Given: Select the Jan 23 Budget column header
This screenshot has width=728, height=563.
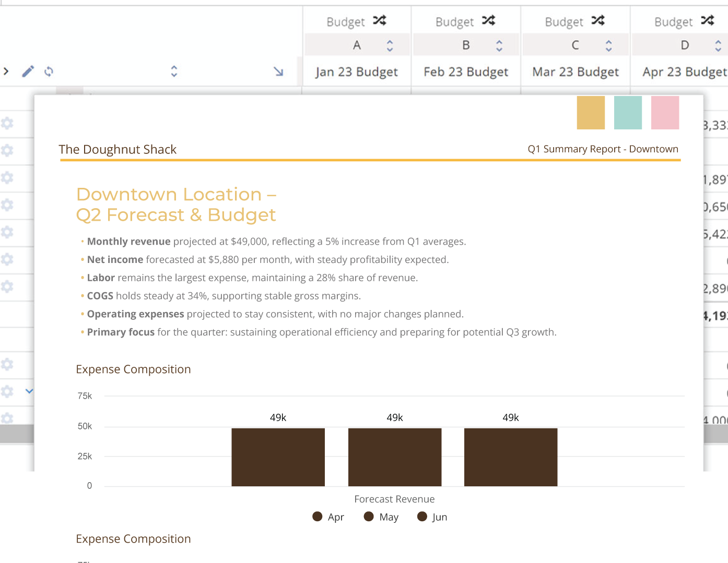Looking at the screenshot, I should pyautogui.click(x=357, y=72).
